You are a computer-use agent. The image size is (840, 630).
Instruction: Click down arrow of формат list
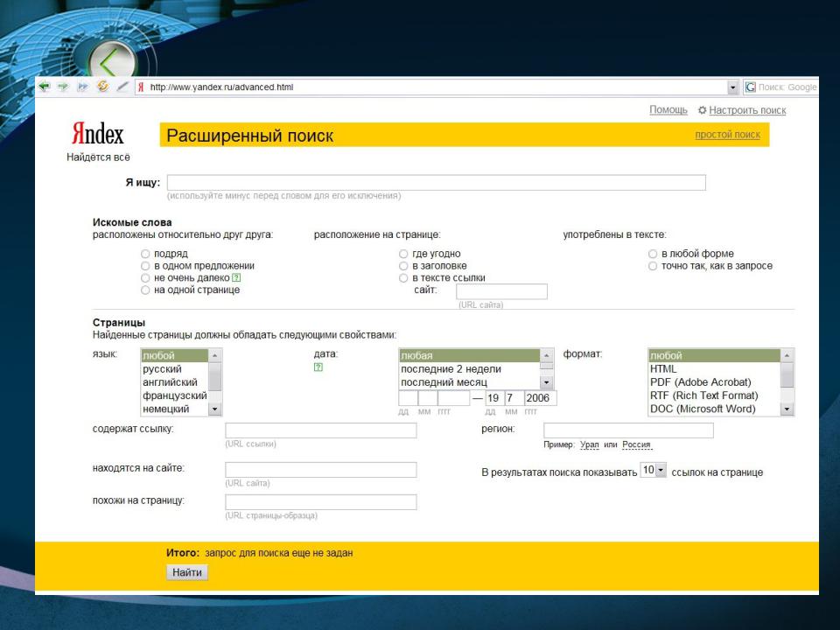pyautogui.click(x=787, y=409)
